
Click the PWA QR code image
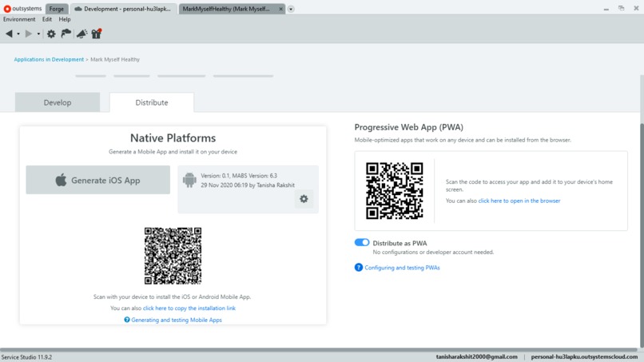(395, 191)
